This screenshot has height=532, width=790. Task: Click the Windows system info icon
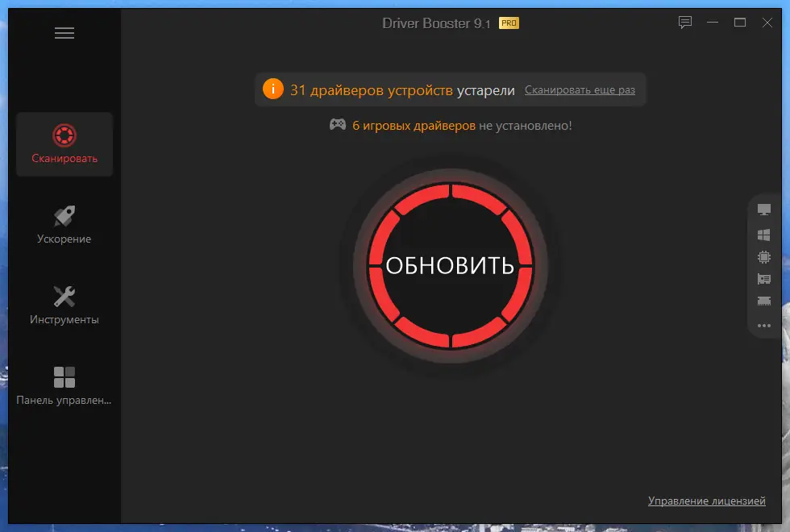pyautogui.click(x=764, y=235)
